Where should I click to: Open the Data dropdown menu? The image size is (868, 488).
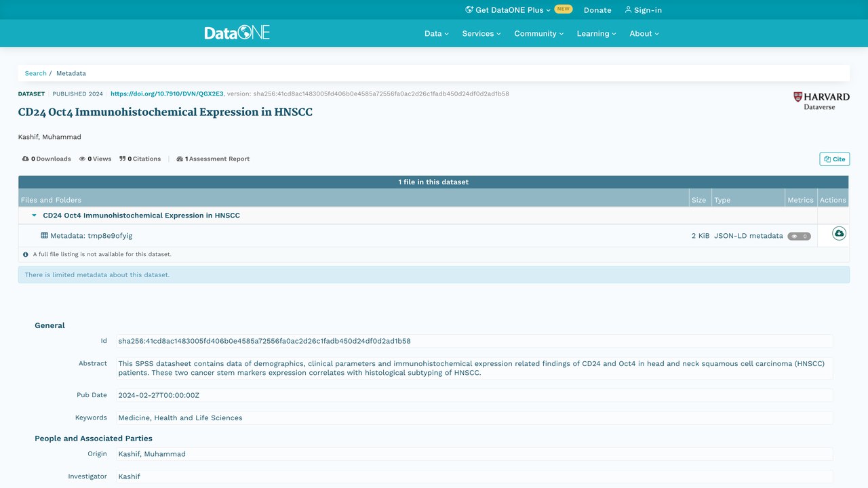click(x=437, y=33)
